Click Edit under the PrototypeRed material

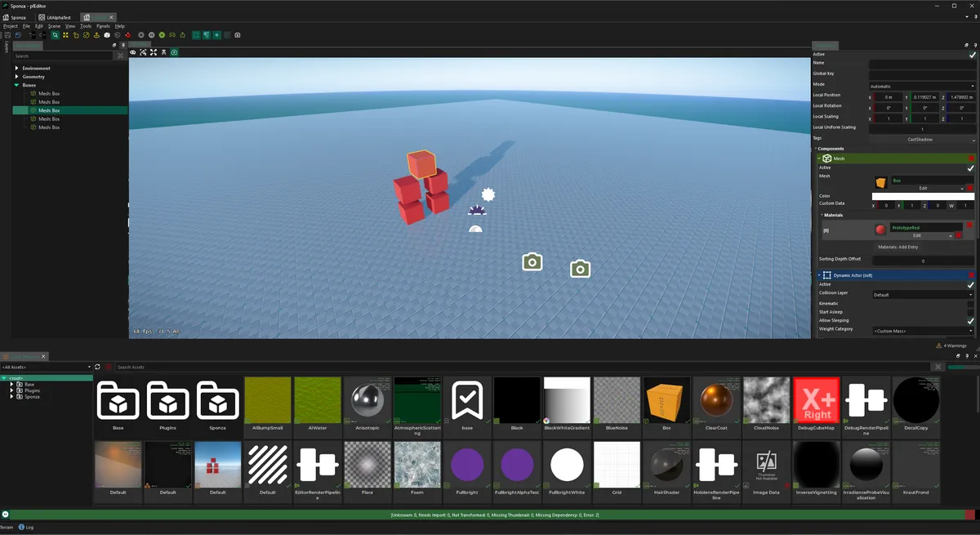tap(916, 235)
